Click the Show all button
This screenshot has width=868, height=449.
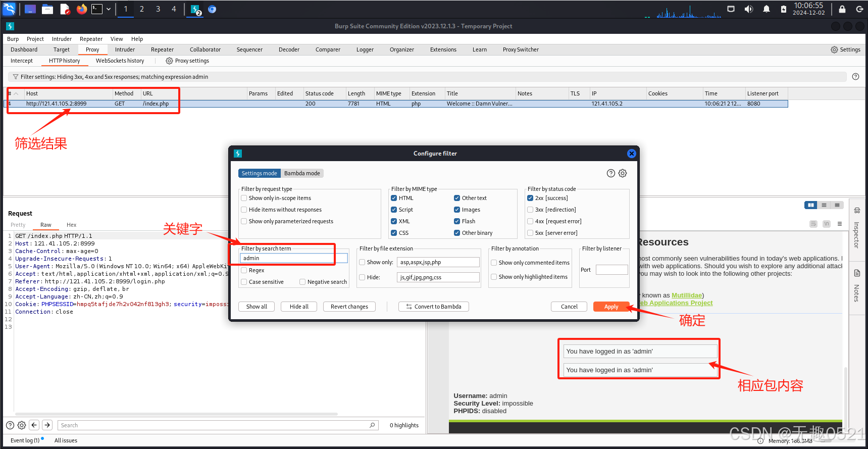[x=257, y=307]
